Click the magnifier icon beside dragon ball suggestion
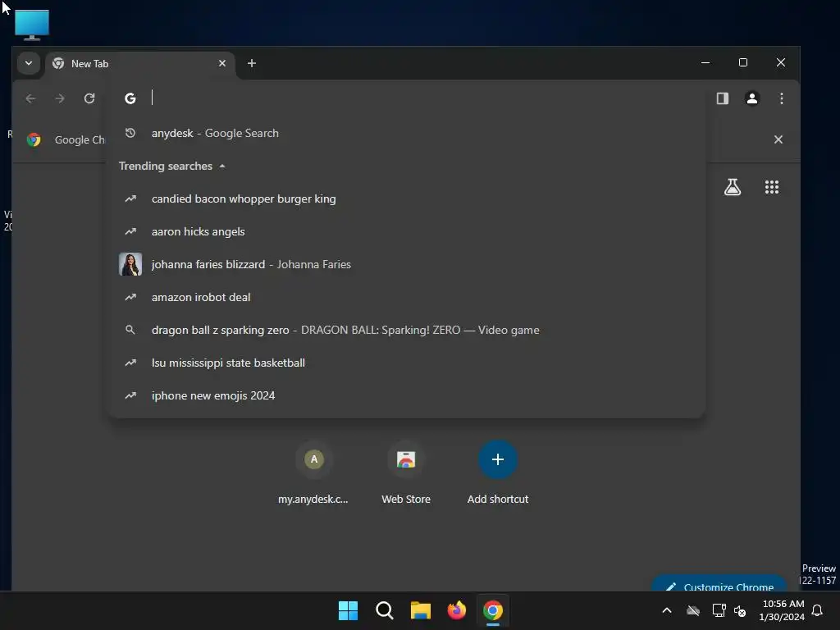 (x=130, y=330)
